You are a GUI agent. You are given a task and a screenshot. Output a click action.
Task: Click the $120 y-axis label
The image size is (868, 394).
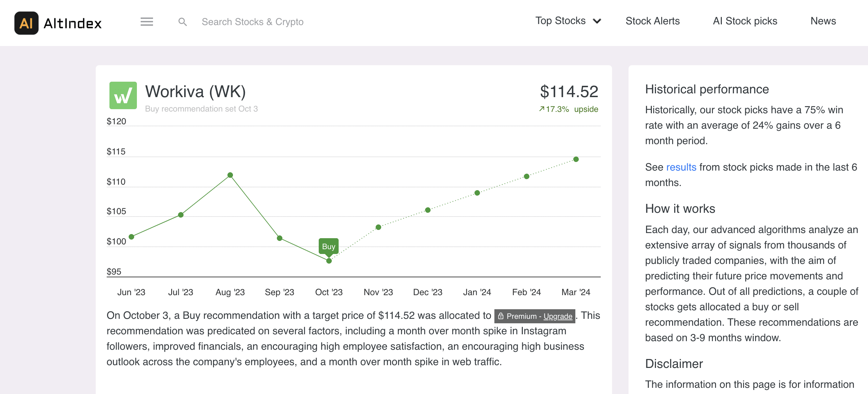pyautogui.click(x=116, y=121)
